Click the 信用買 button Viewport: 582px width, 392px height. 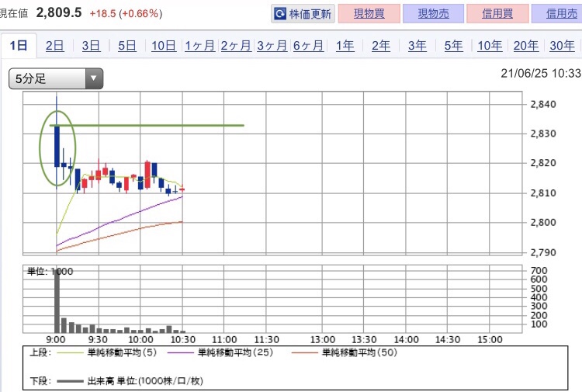tap(497, 14)
